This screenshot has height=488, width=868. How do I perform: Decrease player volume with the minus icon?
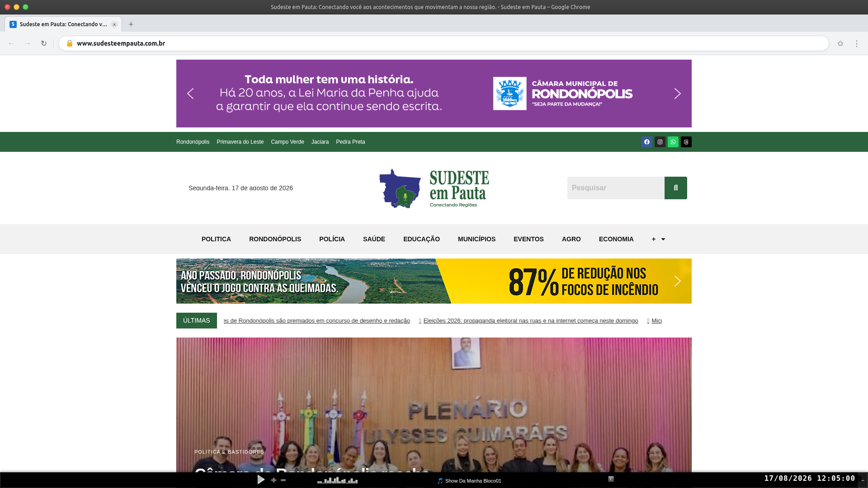pyautogui.click(x=283, y=480)
